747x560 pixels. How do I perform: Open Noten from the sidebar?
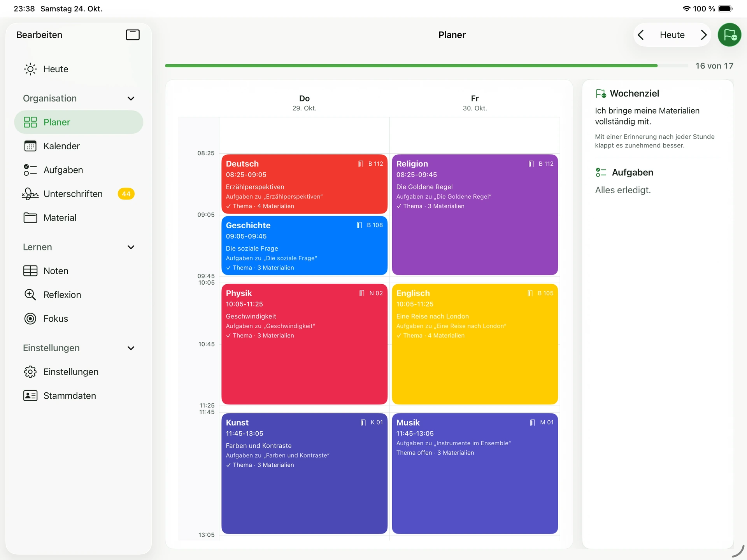79,271
